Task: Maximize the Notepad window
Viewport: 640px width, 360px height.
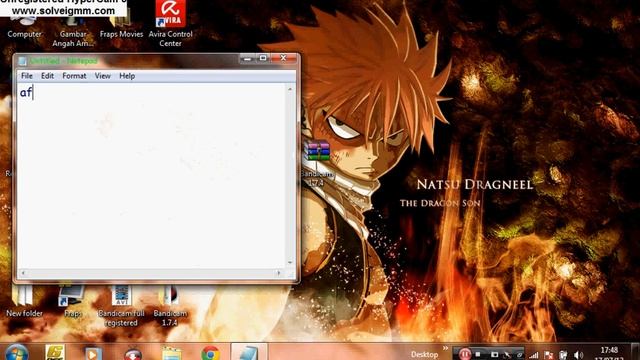Action: [263, 59]
